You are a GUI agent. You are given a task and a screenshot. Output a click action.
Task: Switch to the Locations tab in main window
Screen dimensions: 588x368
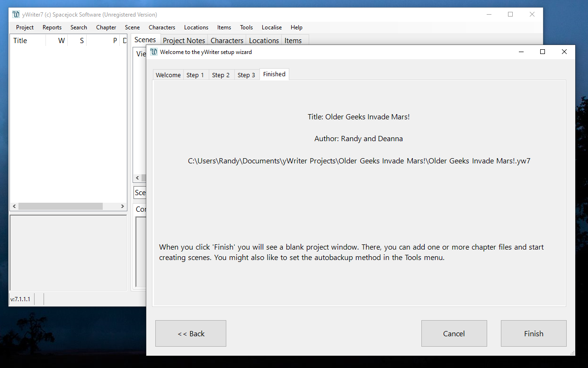pos(264,41)
